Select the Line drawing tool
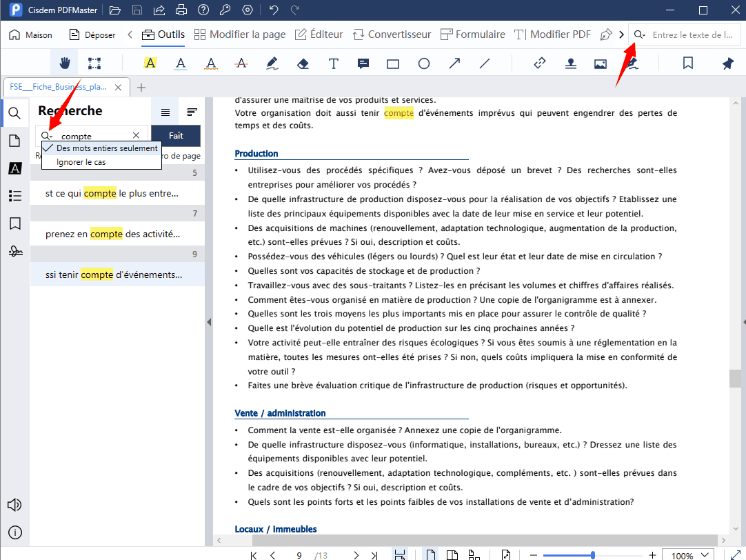 pyautogui.click(x=485, y=63)
